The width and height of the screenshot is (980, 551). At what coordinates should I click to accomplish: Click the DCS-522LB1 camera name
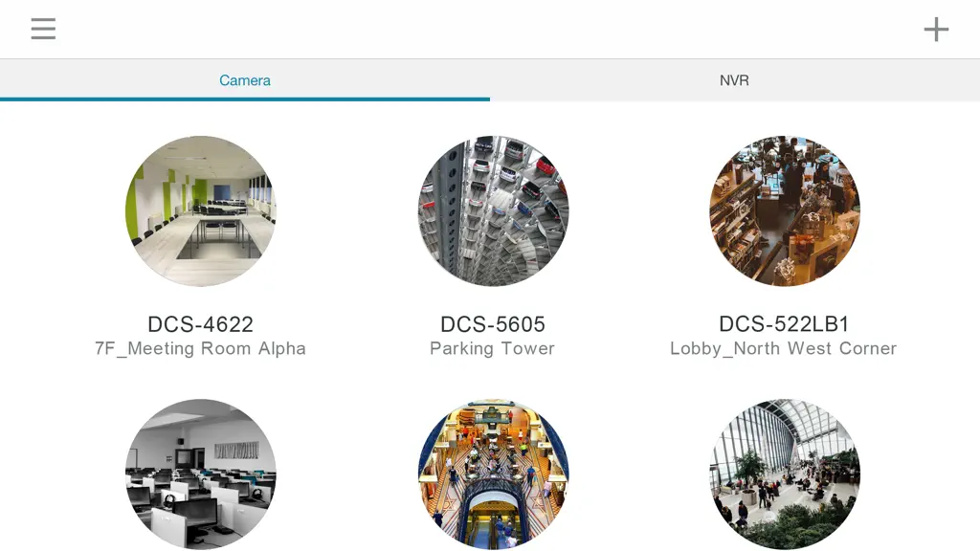pyautogui.click(x=784, y=324)
